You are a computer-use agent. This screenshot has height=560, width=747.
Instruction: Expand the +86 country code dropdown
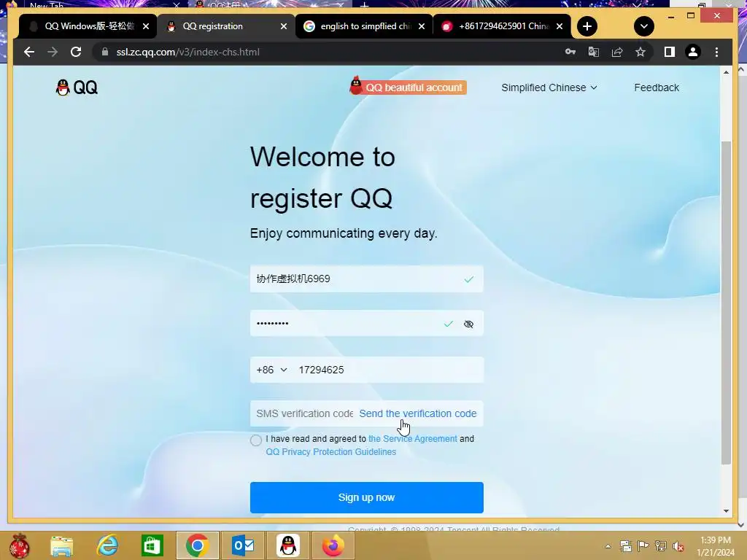[271, 370]
